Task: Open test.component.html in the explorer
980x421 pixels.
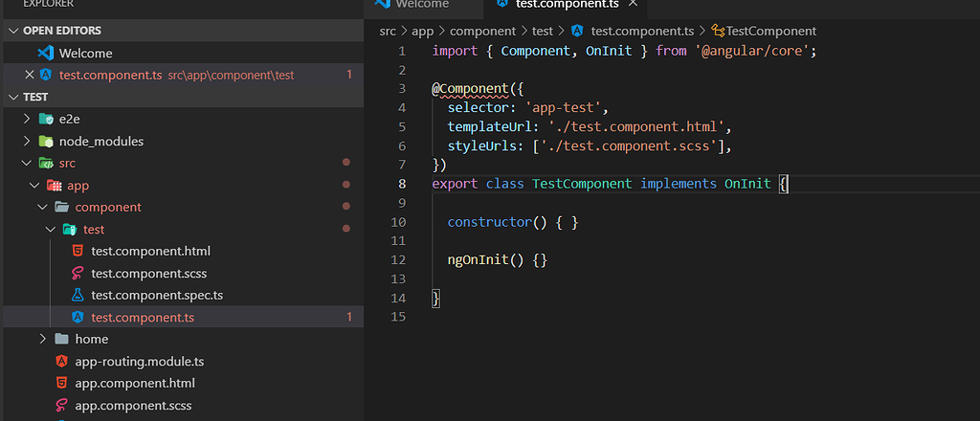Action: pos(150,251)
